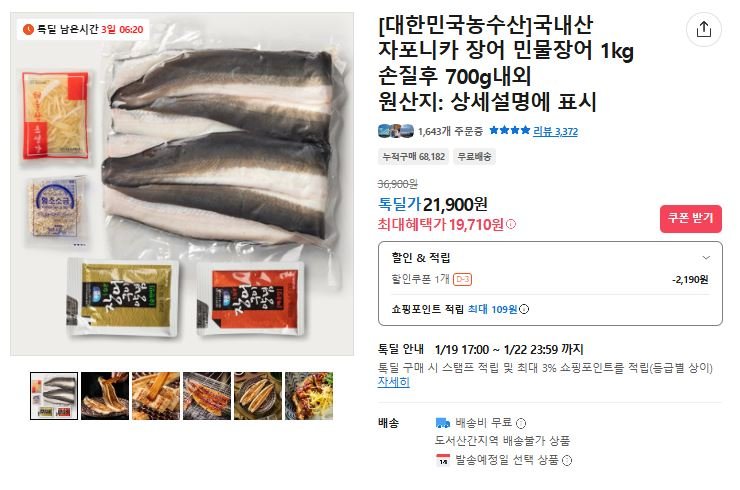Expand the 할인 & 적립 section chevron

point(706,258)
